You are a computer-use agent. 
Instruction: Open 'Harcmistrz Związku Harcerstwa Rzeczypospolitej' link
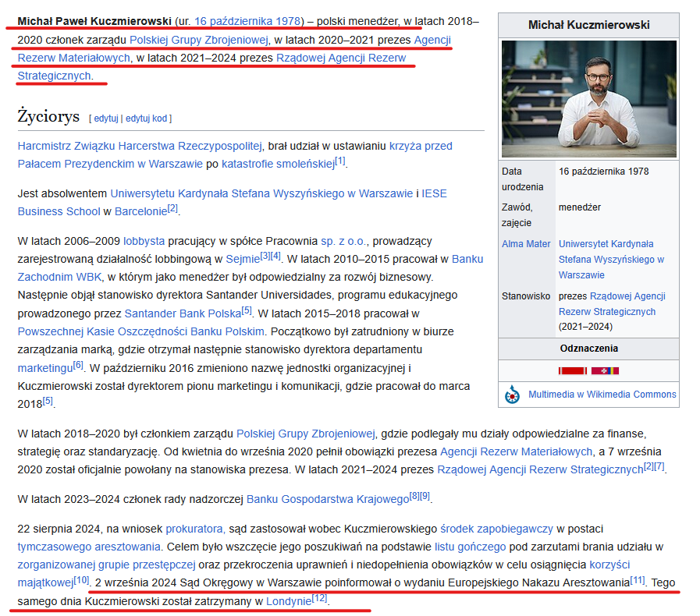(140, 146)
